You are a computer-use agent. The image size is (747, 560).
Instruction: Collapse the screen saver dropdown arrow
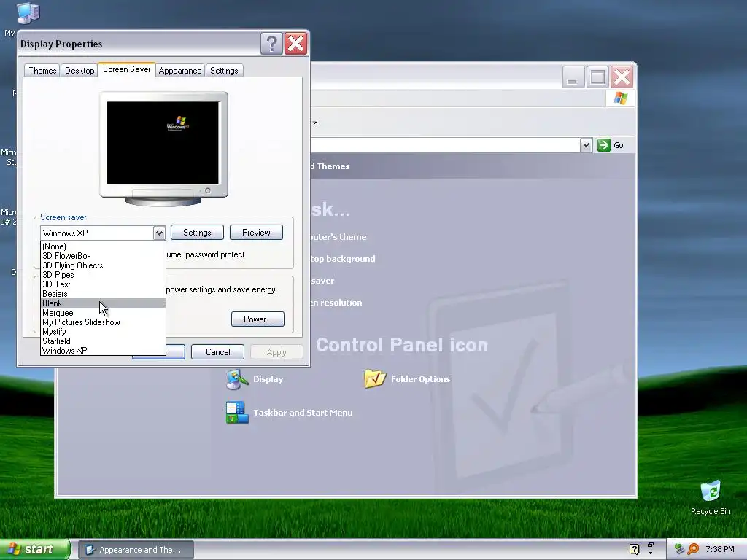159,233
